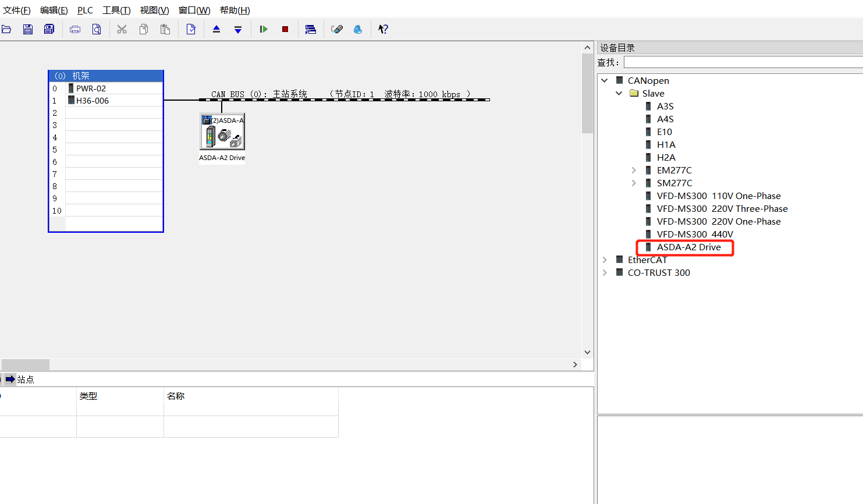Click the Save icon in toolbar
Viewport: 863px width, 504px height.
click(x=28, y=29)
